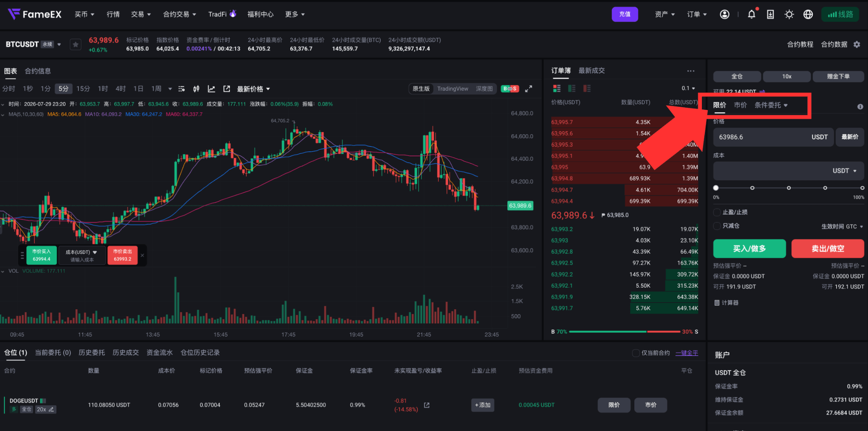Viewport: 868px width, 431px height.
Task: Click the red 卖出/做空 button
Action: (828, 249)
